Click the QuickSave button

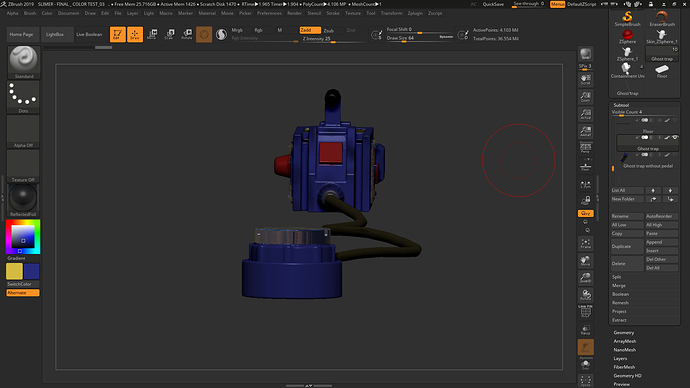pos(493,4)
